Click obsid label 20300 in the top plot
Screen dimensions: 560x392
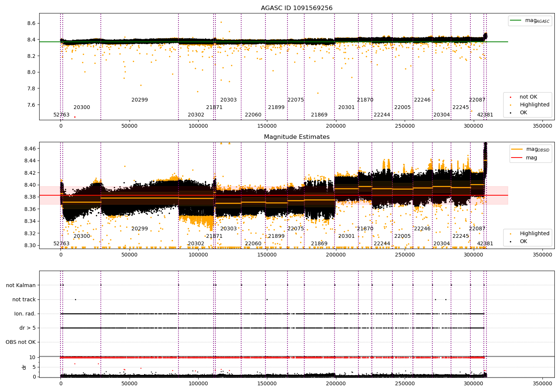pos(82,108)
